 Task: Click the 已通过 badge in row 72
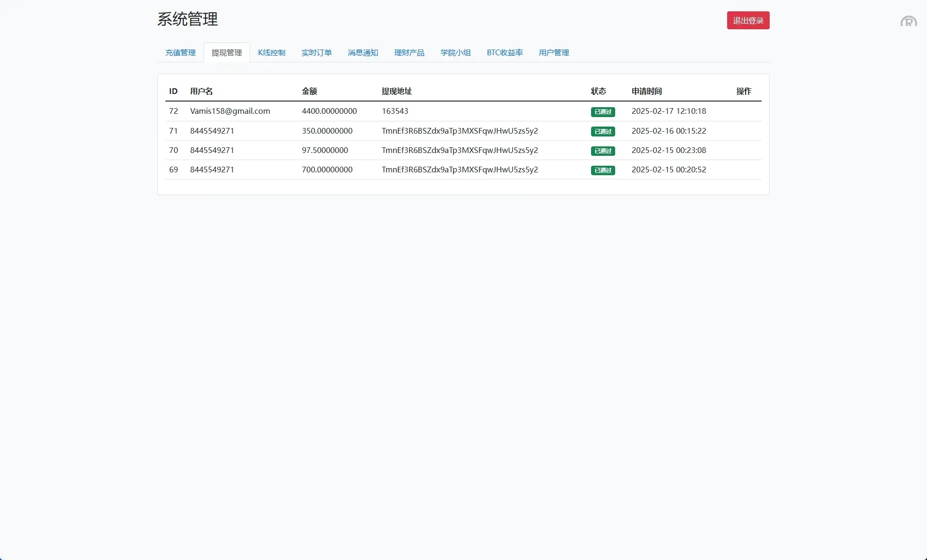pyautogui.click(x=603, y=112)
